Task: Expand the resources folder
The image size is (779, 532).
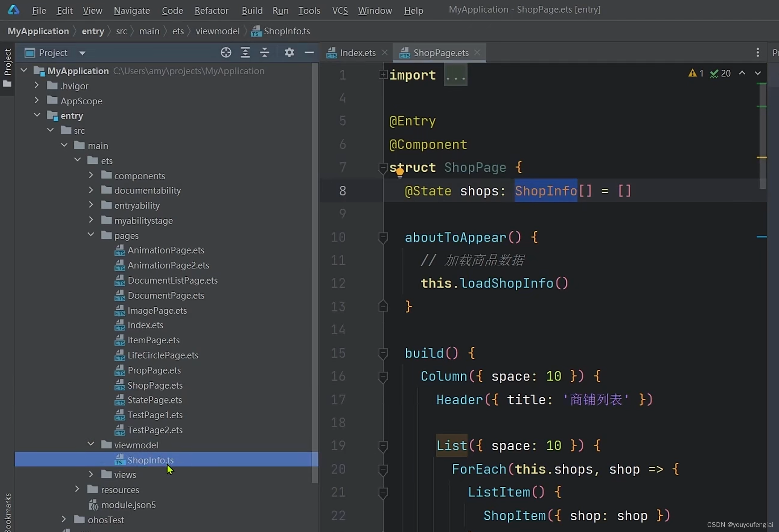Action: coord(77,489)
